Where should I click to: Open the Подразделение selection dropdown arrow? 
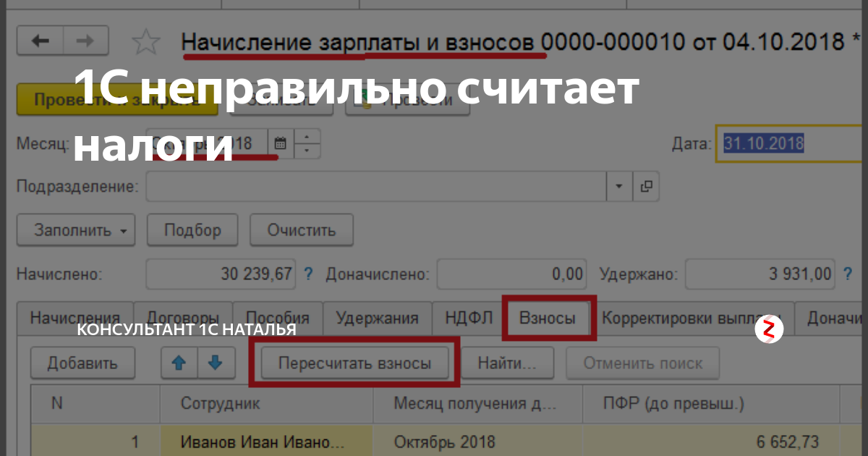tap(618, 186)
